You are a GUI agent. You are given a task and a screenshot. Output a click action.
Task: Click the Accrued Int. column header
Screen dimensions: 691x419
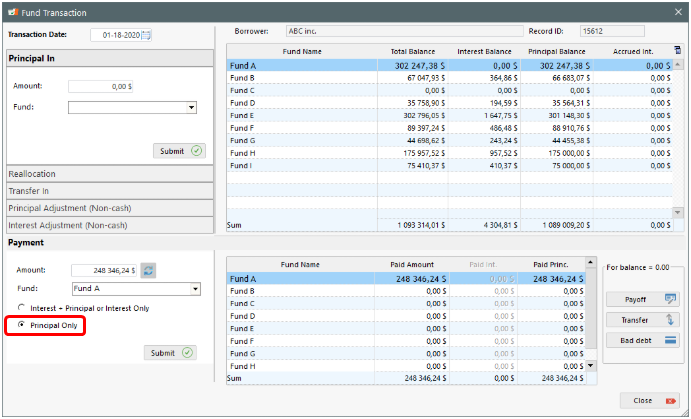[x=633, y=52]
